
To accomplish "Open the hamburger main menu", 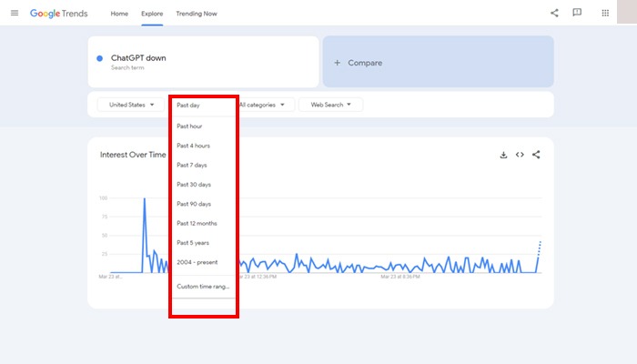I will [x=15, y=13].
